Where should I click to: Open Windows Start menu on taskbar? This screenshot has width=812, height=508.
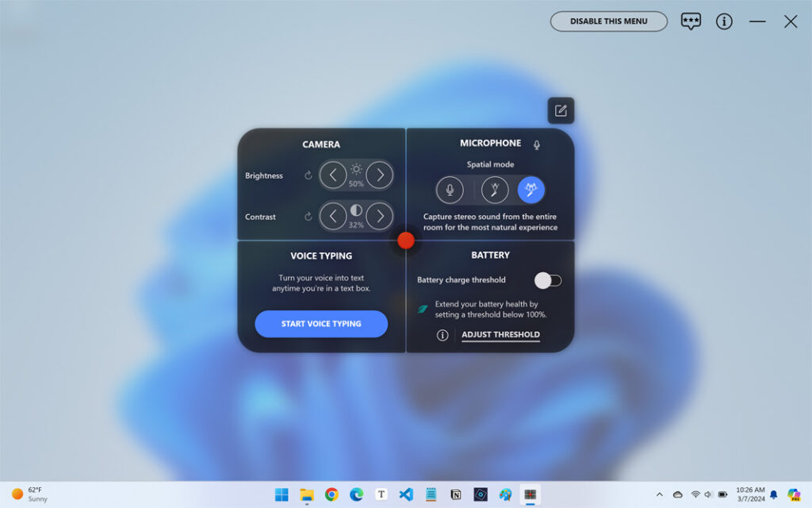(x=282, y=495)
